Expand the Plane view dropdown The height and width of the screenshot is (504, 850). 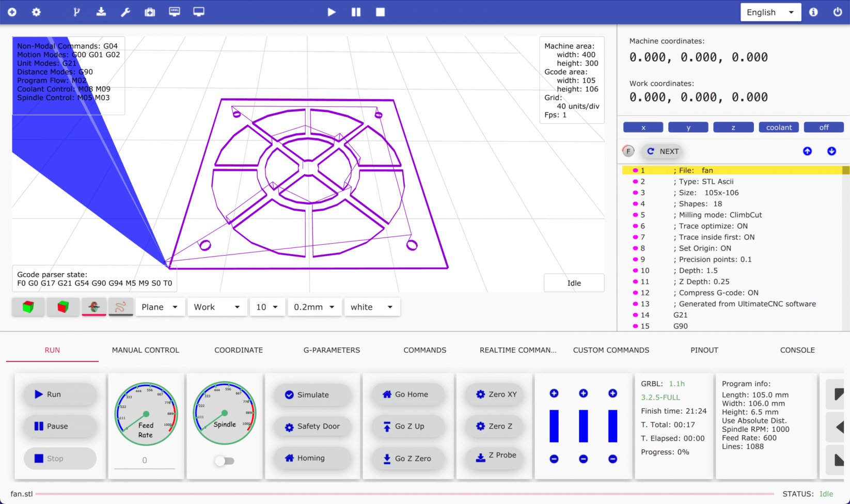tap(160, 307)
